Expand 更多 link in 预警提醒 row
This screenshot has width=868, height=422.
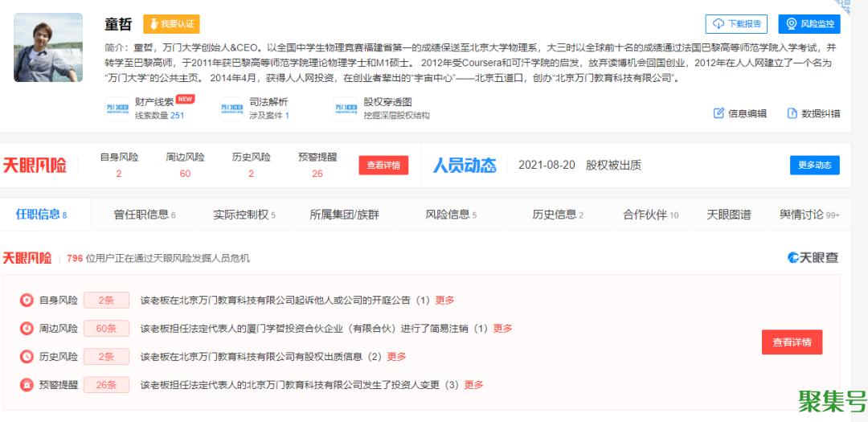coord(473,385)
